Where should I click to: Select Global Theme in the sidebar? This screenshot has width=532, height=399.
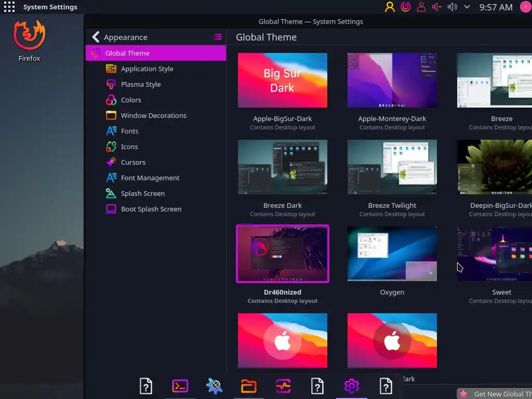pyautogui.click(x=156, y=53)
